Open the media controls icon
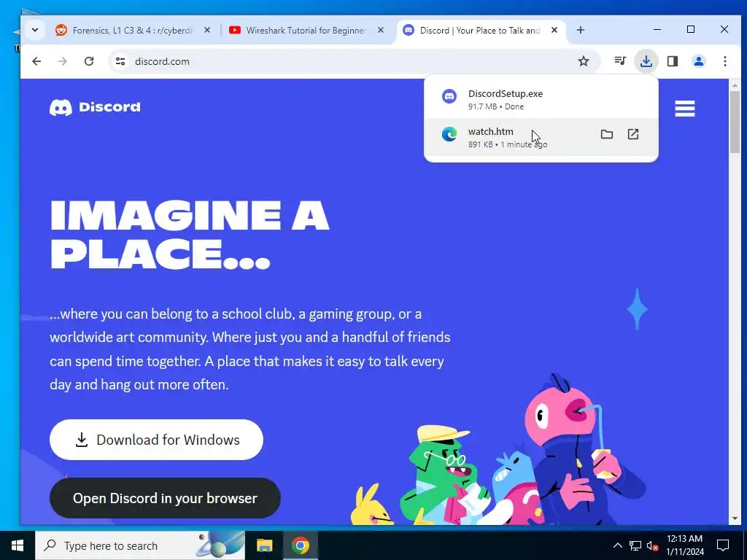 [620, 61]
